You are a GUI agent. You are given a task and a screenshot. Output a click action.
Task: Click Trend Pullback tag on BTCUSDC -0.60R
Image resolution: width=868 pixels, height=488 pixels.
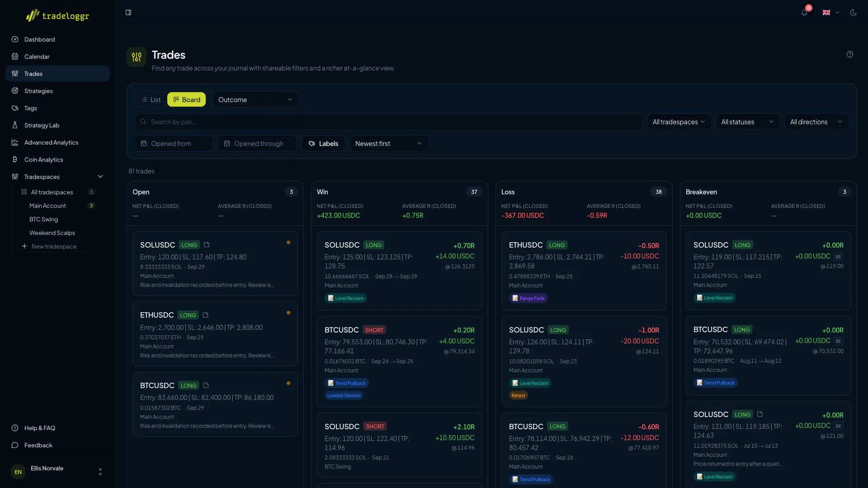pyautogui.click(x=531, y=479)
